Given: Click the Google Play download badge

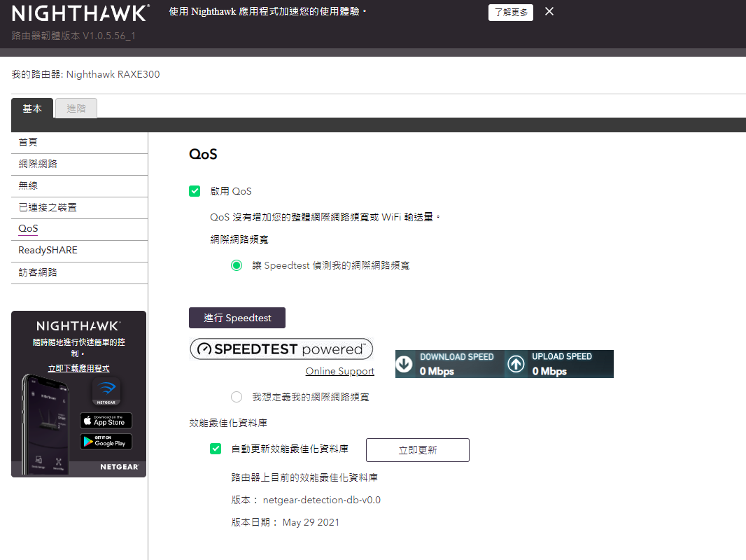Looking at the screenshot, I should (x=106, y=442).
